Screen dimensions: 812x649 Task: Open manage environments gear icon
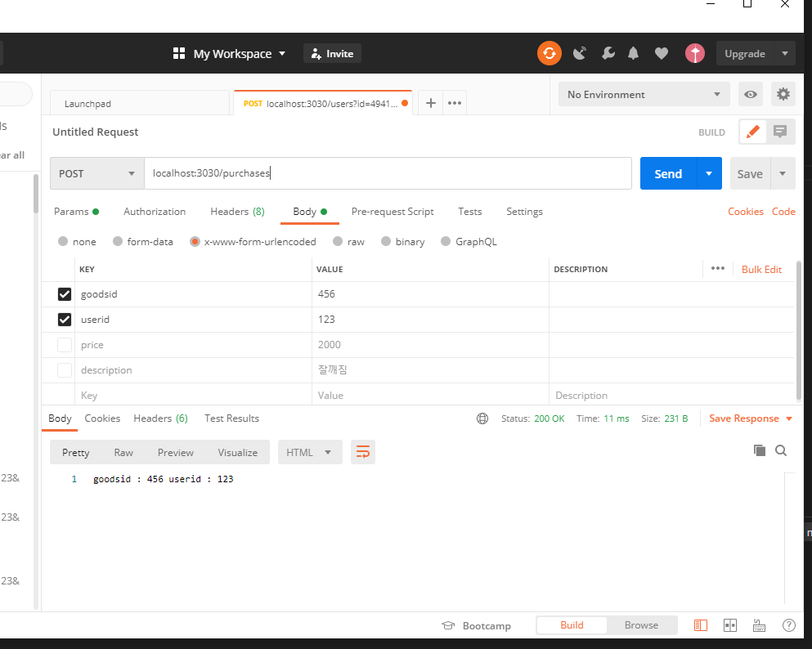(x=783, y=94)
